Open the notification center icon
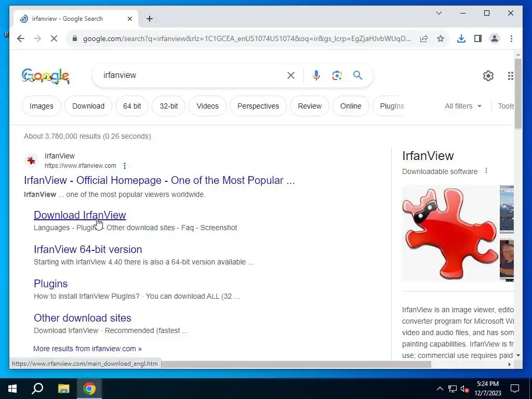This screenshot has width=532, height=399. 515,389
